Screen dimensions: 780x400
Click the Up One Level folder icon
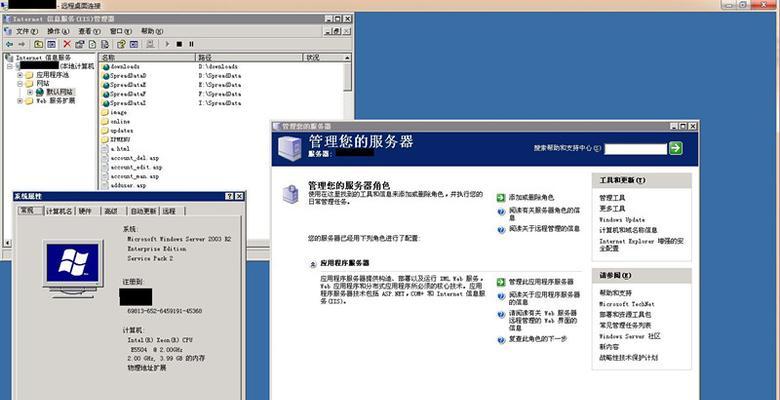(38, 44)
